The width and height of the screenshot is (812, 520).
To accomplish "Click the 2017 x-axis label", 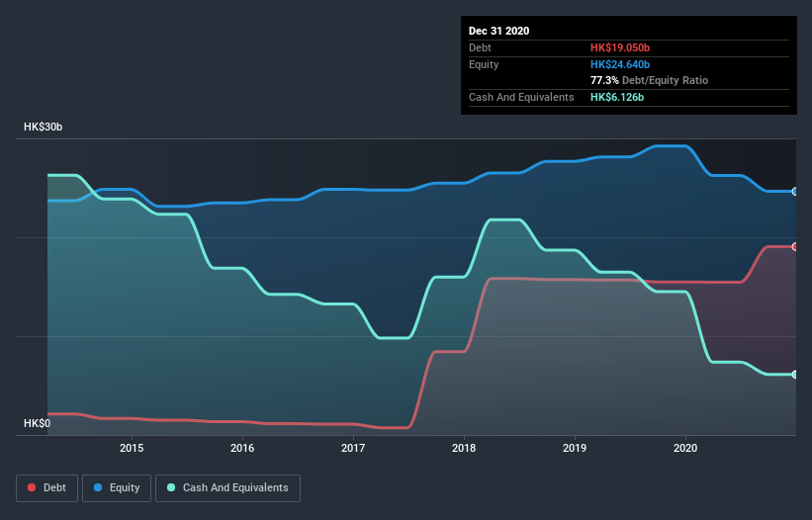I will pyautogui.click(x=353, y=448).
